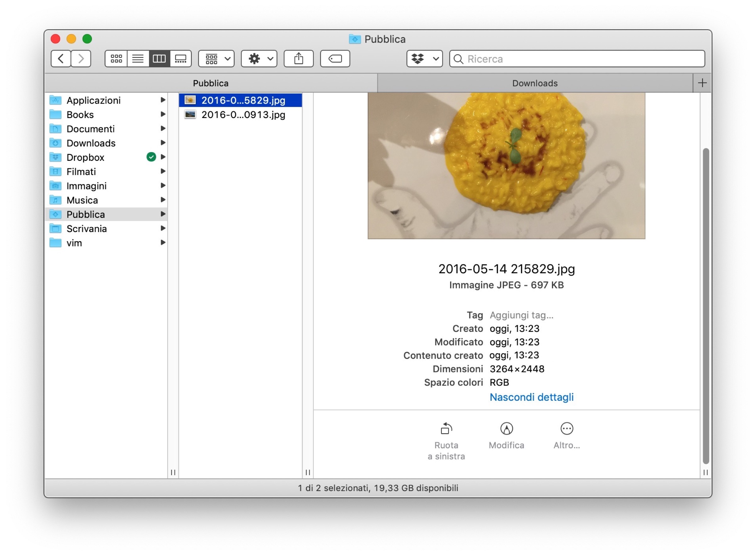Add a new tab with plus button
756x556 pixels.
(702, 83)
